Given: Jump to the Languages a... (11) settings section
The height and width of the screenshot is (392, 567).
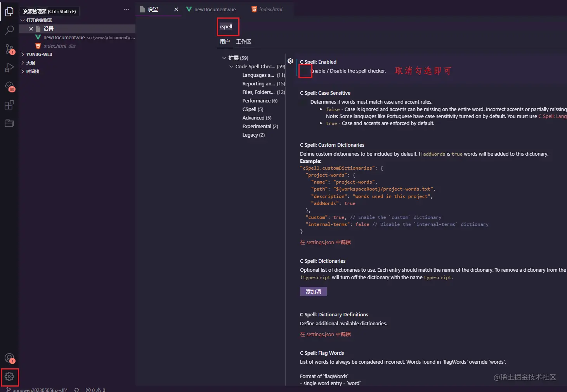Looking at the screenshot, I should [x=264, y=75].
